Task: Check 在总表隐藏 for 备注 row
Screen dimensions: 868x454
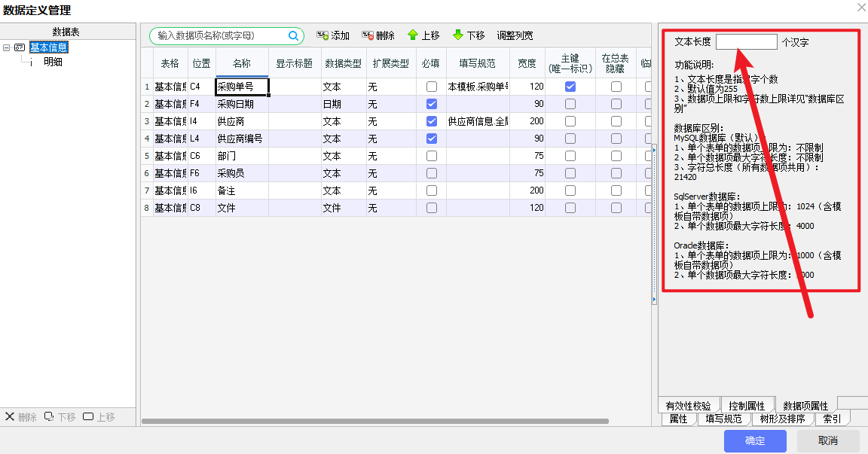Action: point(616,190)
